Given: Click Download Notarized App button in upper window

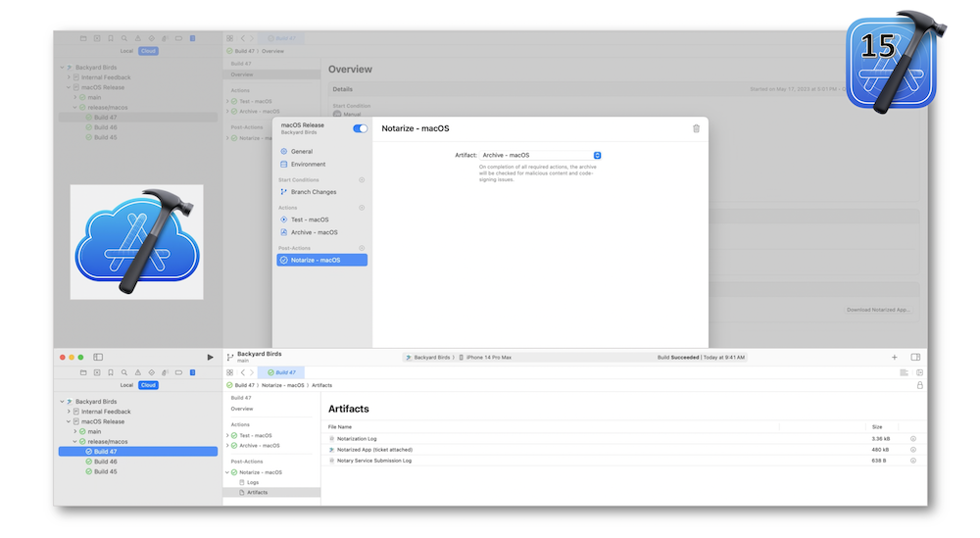Looking at the screenshot, I should pyautogui.click(x=879, y=310).
